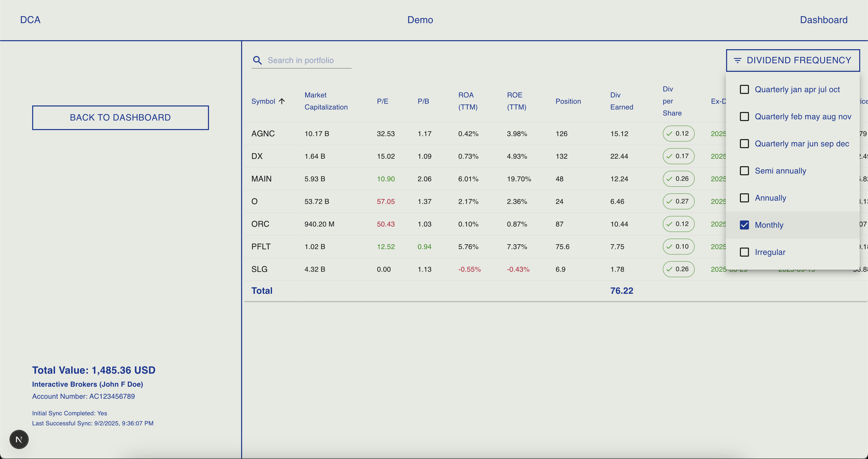Click the Total row value 76.22

(x=622, y=290)
